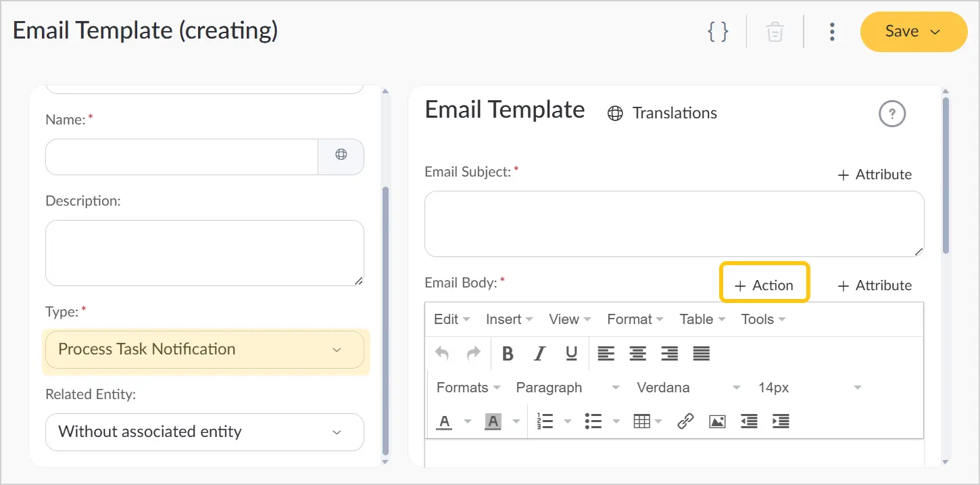
Task: Click into the Name input field
Action: 182,157
